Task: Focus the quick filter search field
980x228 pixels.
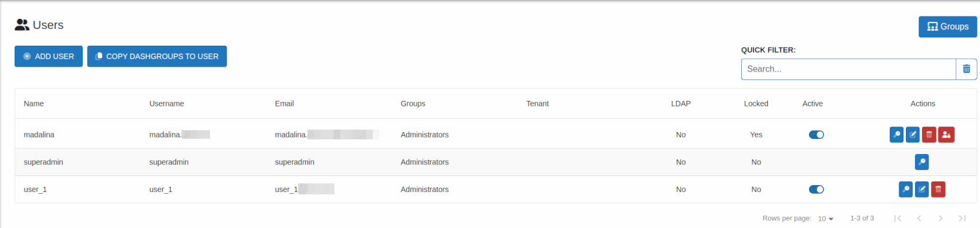Action: tap(848, 69)
